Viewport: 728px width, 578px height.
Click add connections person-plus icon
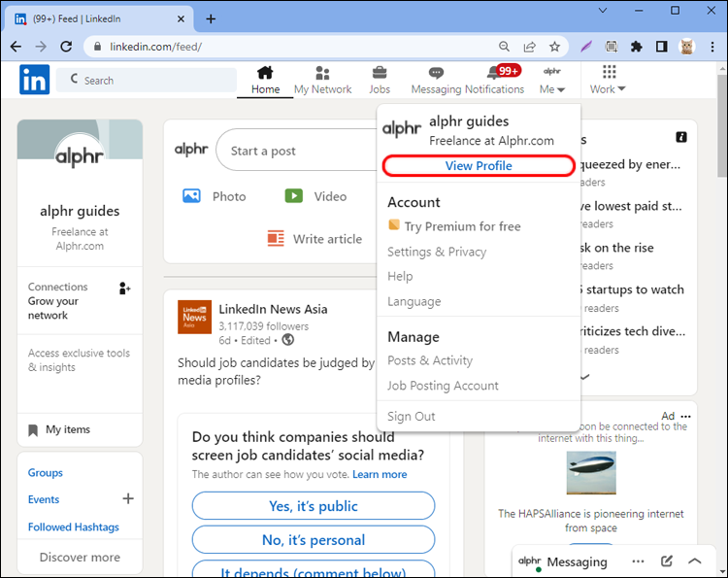[x=124, y=289]
